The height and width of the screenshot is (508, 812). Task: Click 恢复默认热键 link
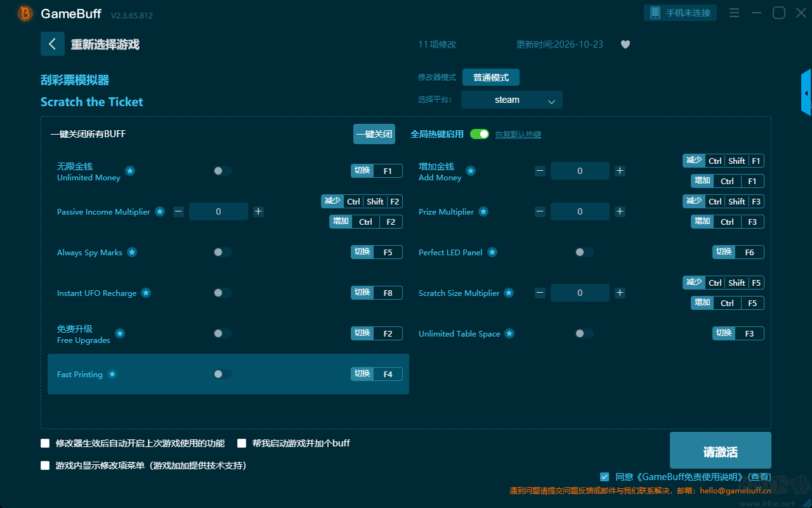[x=518, y=135]
